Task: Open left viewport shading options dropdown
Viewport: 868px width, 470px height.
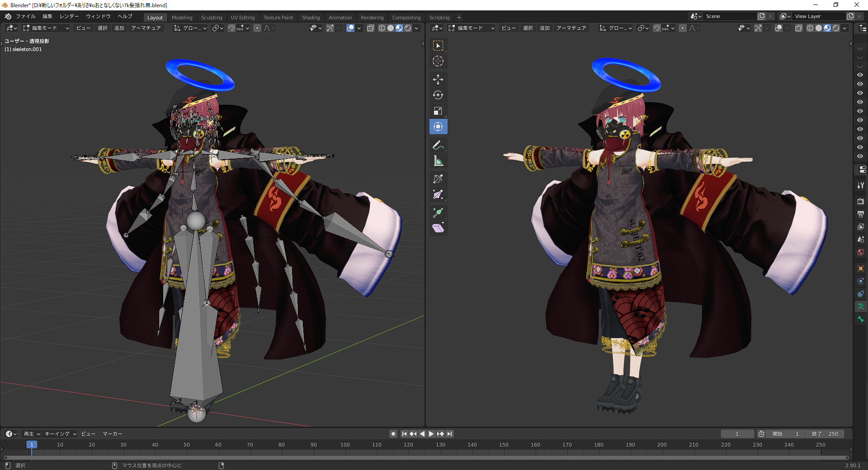Action: [x=416, y=28]
